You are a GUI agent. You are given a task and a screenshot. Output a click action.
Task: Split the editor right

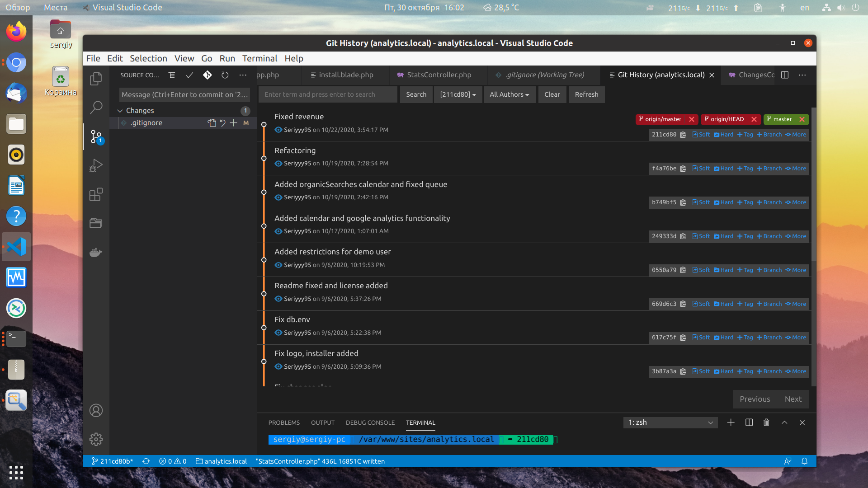coord(785,75)
